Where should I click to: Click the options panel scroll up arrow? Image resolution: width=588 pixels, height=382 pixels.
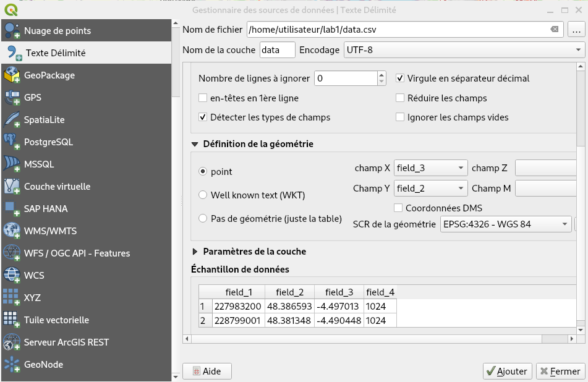coord(581,66)
